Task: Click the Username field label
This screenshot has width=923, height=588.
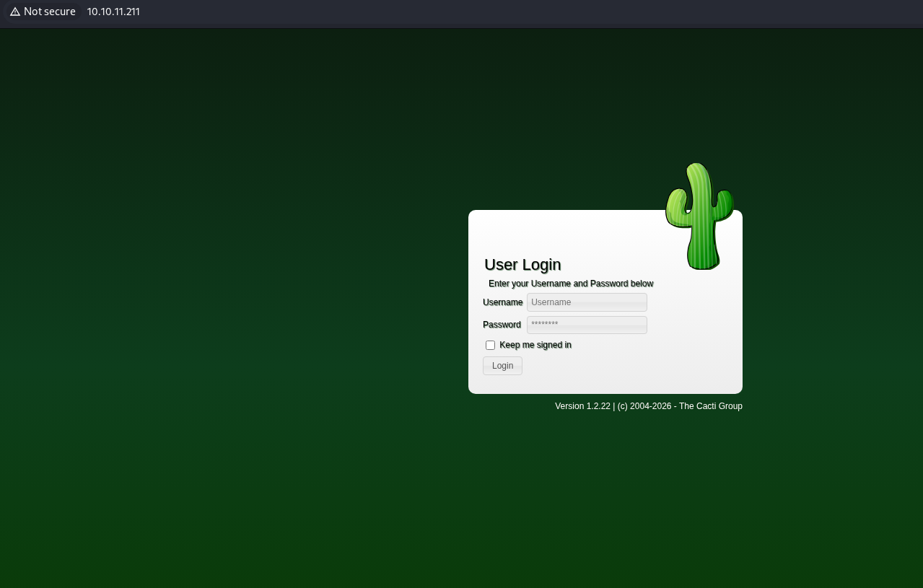Action: click(502, 302)
